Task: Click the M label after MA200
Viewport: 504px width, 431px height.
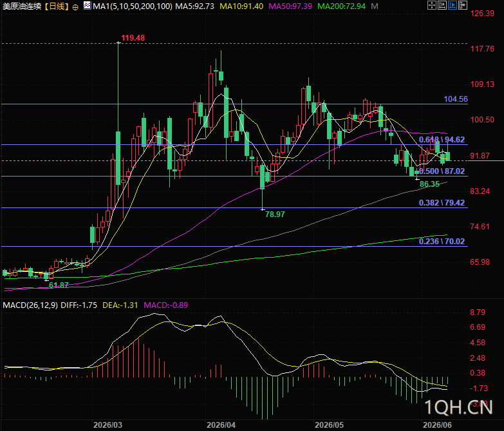Action: pos(374,6)
